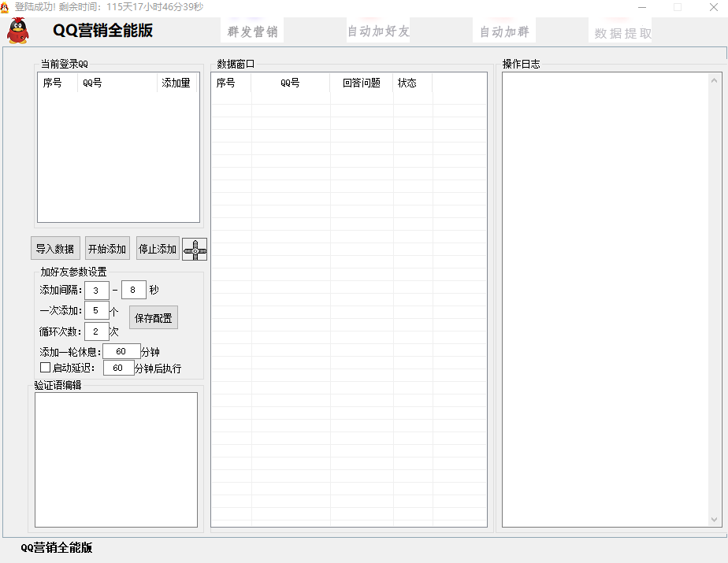Click the QQ penguin logo
This screenshot has height=563, width=728.
(x=17, y=31)
